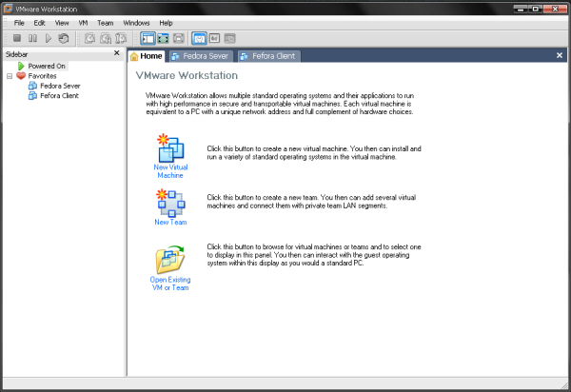Click the Fedora Sever VM icon in sidebar

coord(32,86)
